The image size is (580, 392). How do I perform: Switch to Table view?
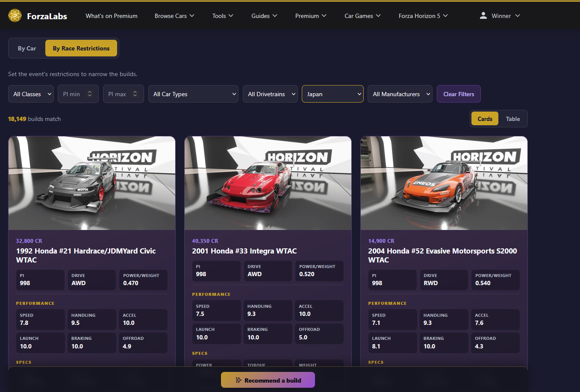(x=513, y=119)
